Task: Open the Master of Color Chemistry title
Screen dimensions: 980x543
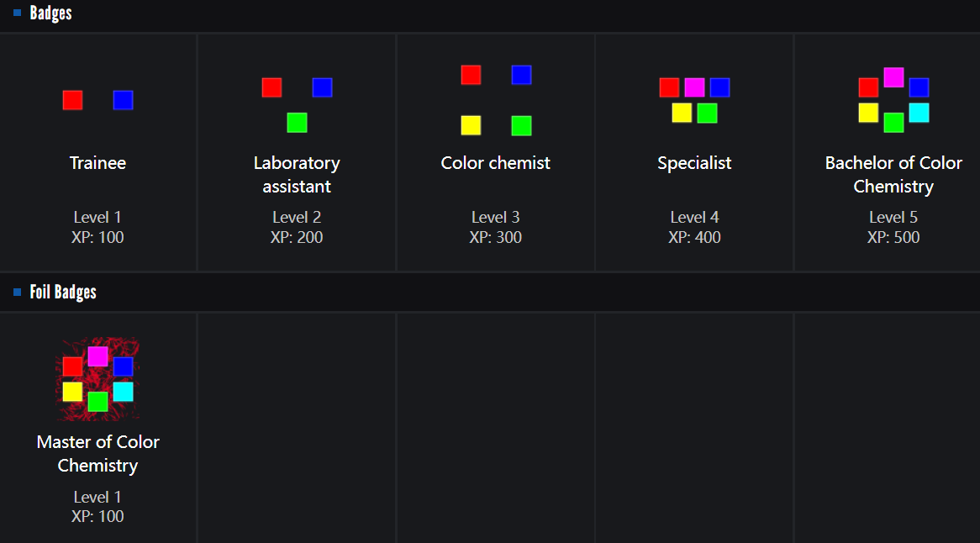Action: (x=97, y=454)
